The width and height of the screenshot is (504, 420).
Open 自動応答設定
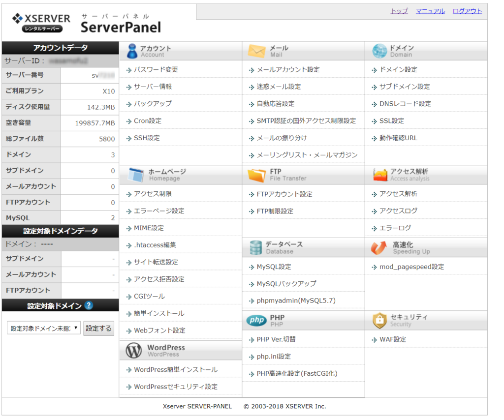click(x=276, y=103)
